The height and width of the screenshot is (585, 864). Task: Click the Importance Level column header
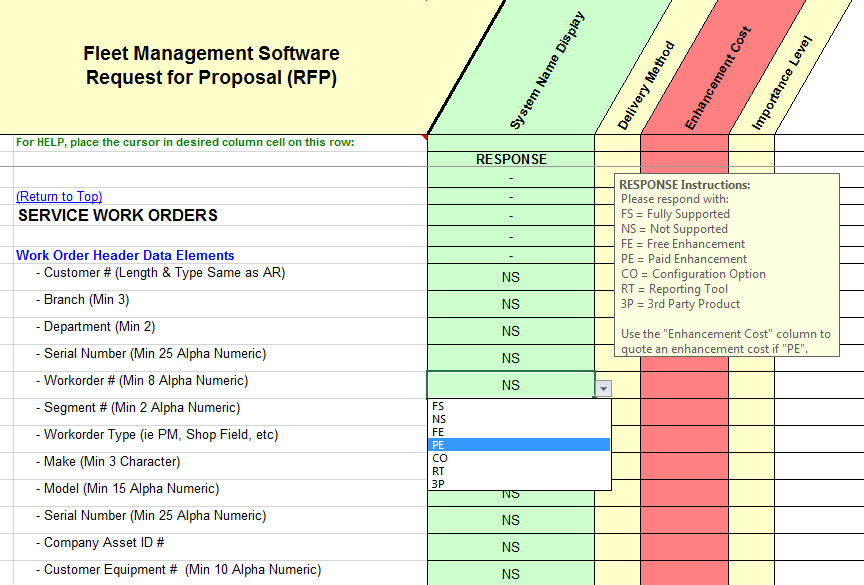tap(782, 83)
